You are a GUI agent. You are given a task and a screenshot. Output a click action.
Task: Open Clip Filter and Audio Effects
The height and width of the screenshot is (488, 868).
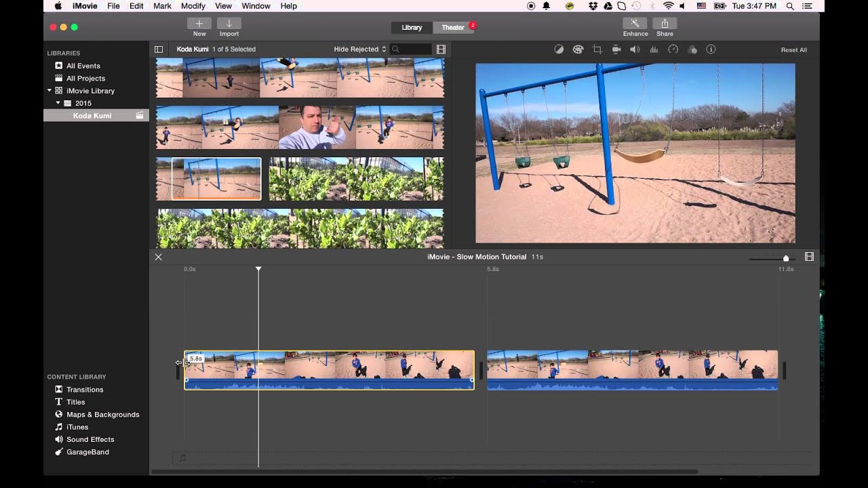pos(692,49)
